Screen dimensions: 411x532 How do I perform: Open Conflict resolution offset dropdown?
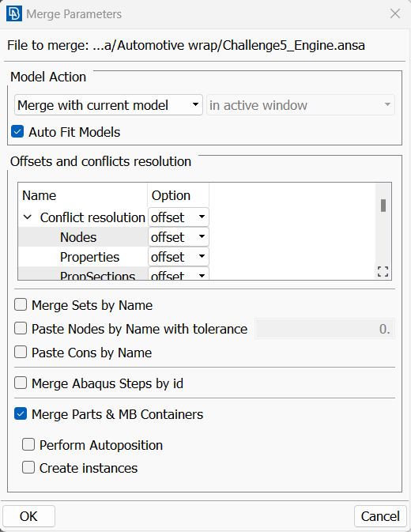pos(179,217)
